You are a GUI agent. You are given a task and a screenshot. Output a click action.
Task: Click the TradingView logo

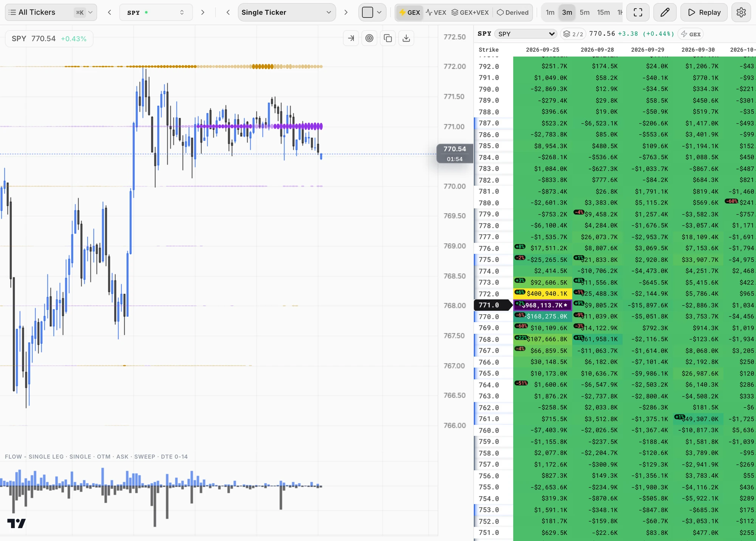point(17,523)
